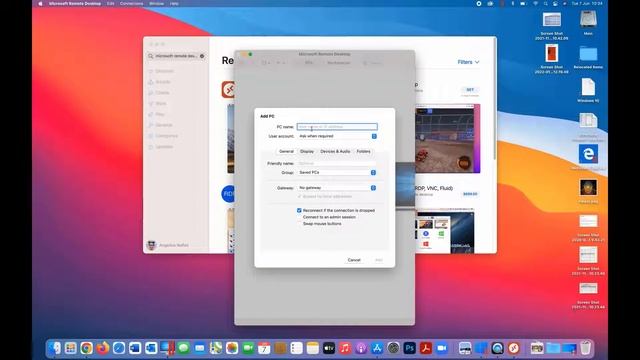Open Microsoft Outlook from the dock
The image size is (640, 360).
point(151,348)
